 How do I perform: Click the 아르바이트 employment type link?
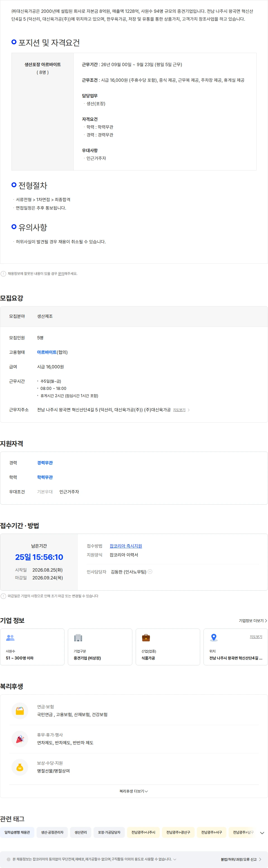click(47, 352)
